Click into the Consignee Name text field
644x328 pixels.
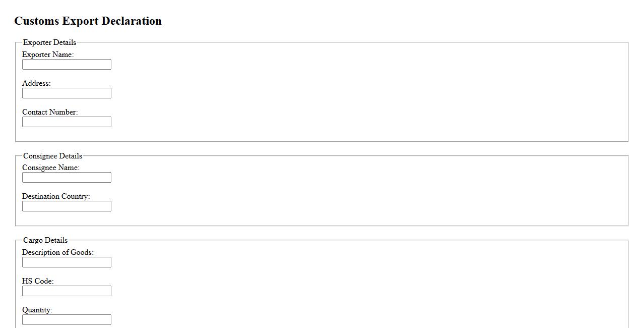click(x=67, y=178)
